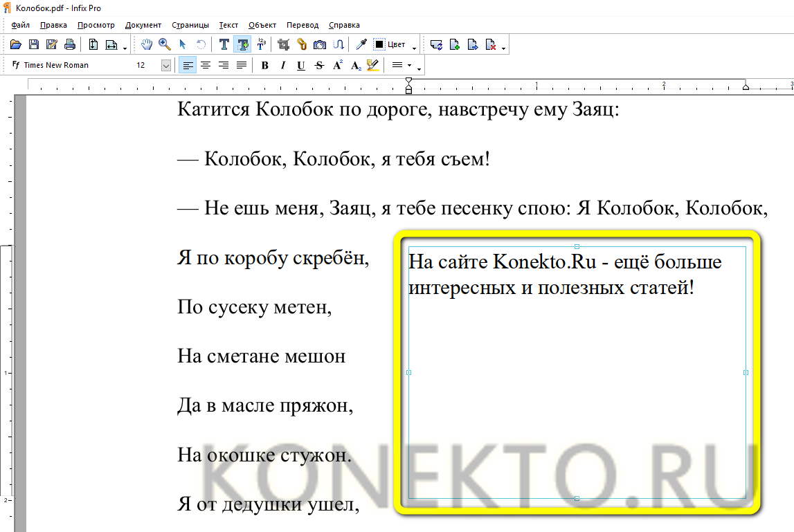This screenshot has height=532, width=794.
Task: Open the Документ menu
Action: (x=143, y=25)
